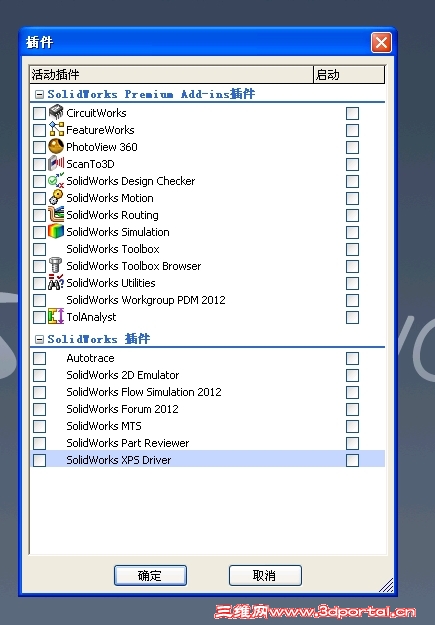Select the SolidWorks 2D Emulator label

click(123, 375)
